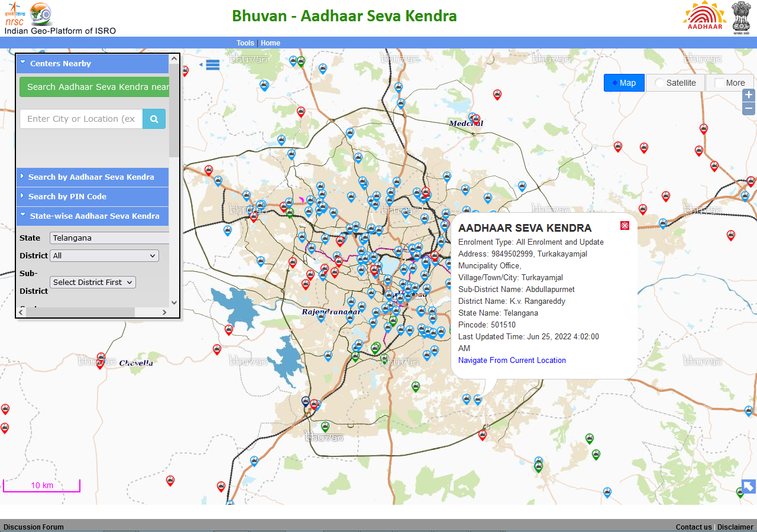757x532 pixels.
Task: Click the panel's scroll left arrow
Action: [x=21, y=312]
